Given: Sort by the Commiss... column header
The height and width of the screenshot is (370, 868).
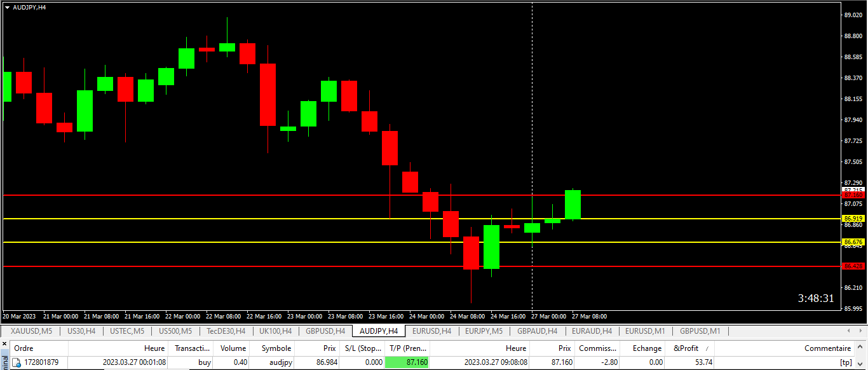Looking at the screenshot, I should (x=597, y=348).
